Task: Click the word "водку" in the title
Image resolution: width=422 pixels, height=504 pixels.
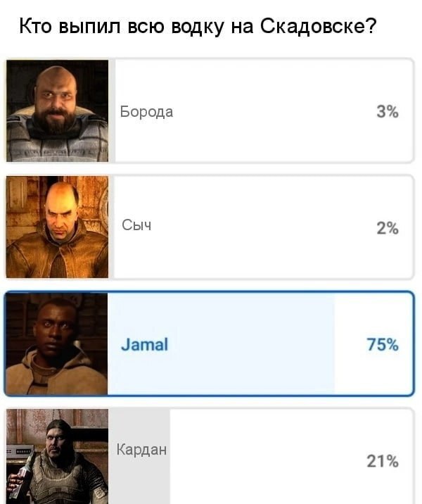Action: point(196,27)
